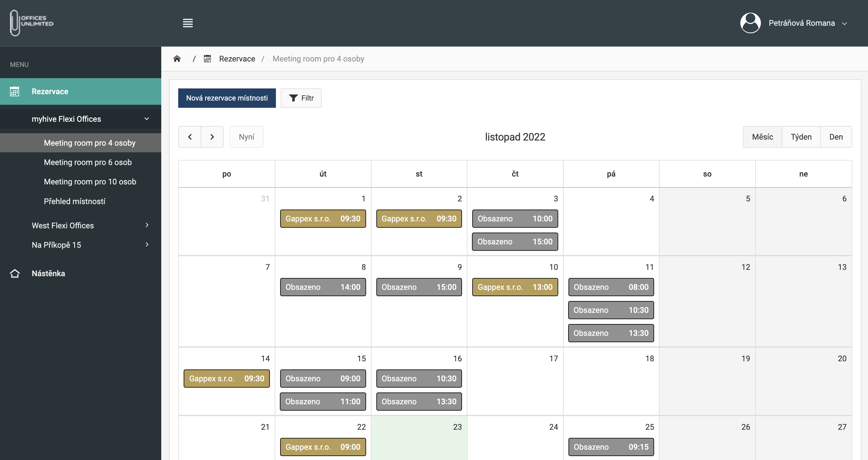This screenshot has height=460, width=868.
Task: Open Nástěnka via house icon
Action: coord(15,273)
